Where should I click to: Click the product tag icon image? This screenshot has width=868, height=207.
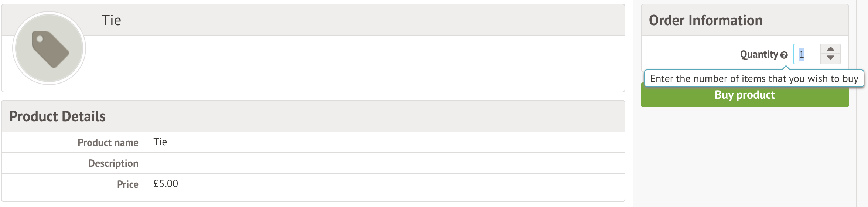pyautogui.click(x=49, y=48)
